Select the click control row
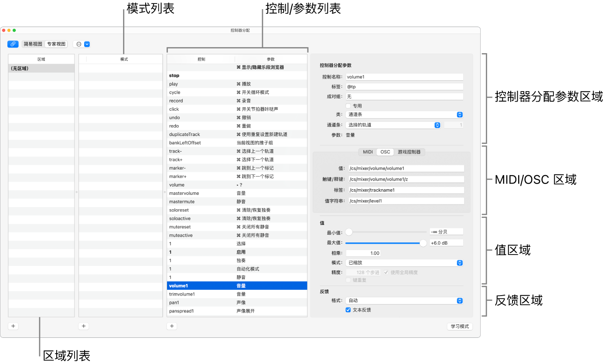This screenshot has width=608, height=364. point(237,109)
